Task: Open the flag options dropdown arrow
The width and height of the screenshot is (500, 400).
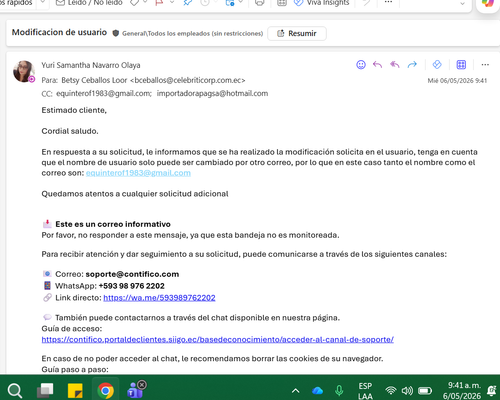Action: (172, 2)
